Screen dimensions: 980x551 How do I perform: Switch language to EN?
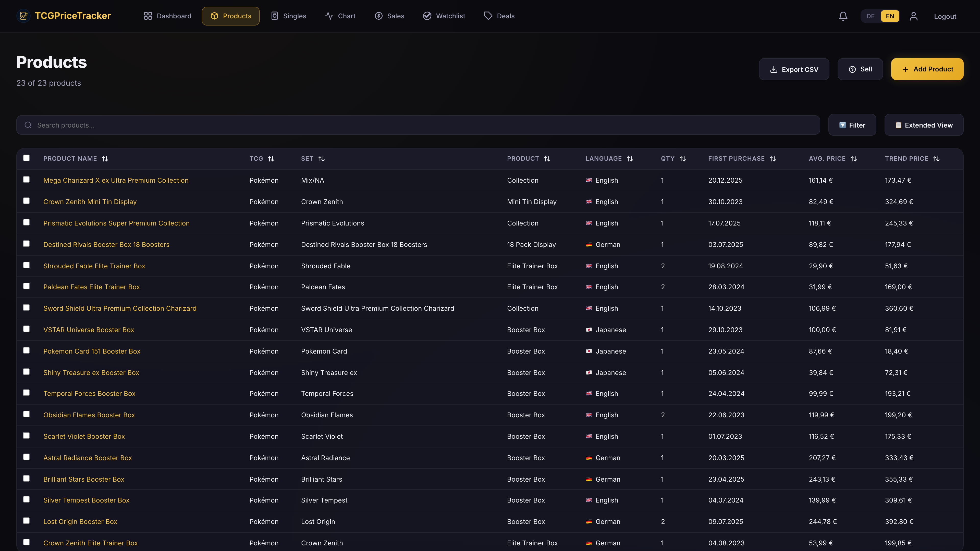[890, 16]
